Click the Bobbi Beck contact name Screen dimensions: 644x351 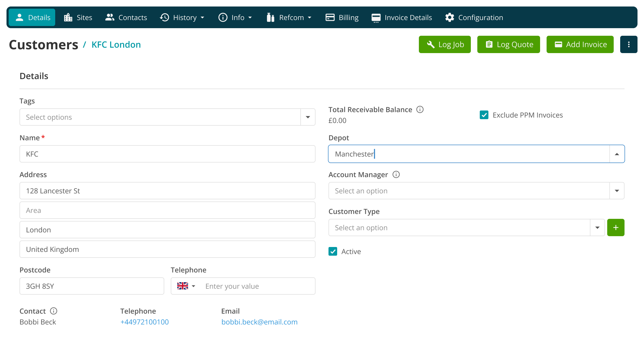tap(38, 322)
